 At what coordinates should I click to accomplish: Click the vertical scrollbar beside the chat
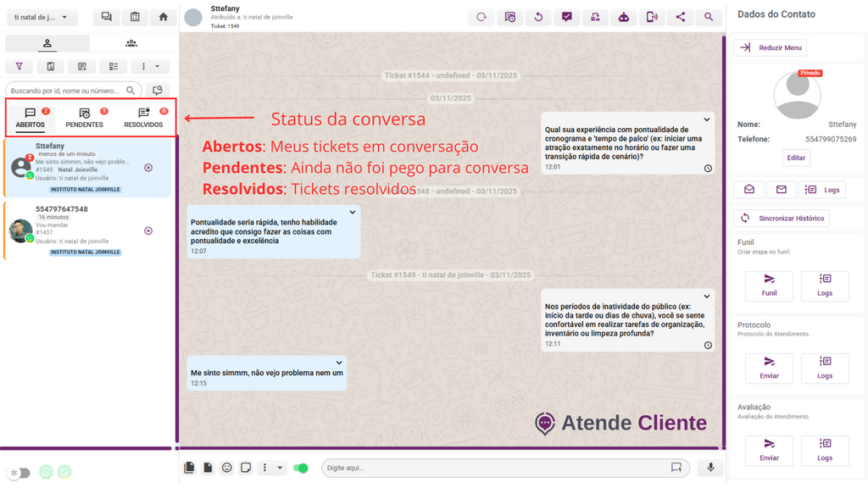(x=723, y=237)
